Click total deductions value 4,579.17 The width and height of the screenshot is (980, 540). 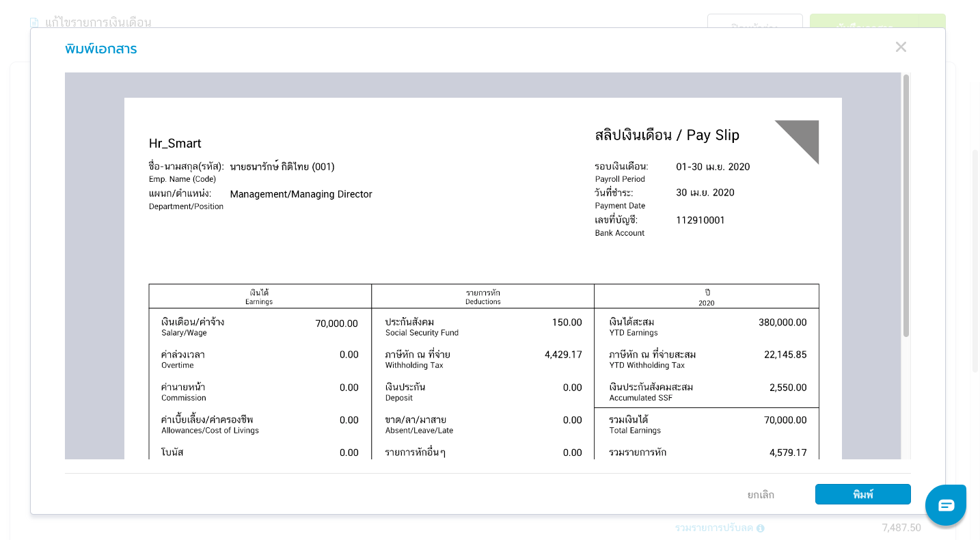point(788,453)
